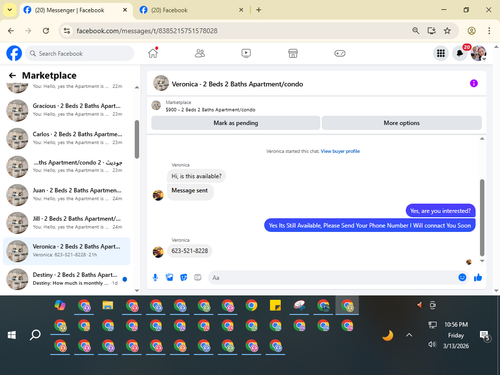This screenshot has width=500, height=375.
Task: Click phone number message 623-521-8228
Action: pyautogui.click(x=189, y=251)
